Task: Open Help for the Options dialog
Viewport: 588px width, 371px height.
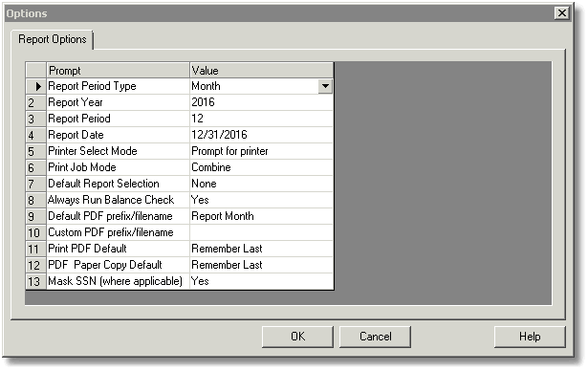Action: pyautogui.click(x=530, y=337)
